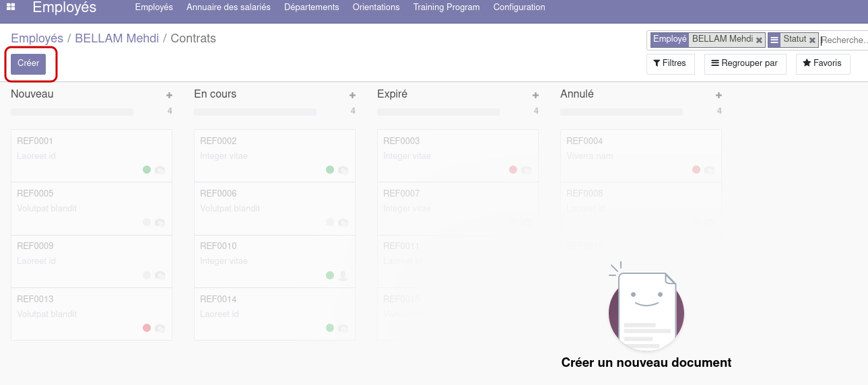Click the red status dot on REF0003
Viewport: 868px width, 385px height.
pyautogui.click(x=513, y=170)
